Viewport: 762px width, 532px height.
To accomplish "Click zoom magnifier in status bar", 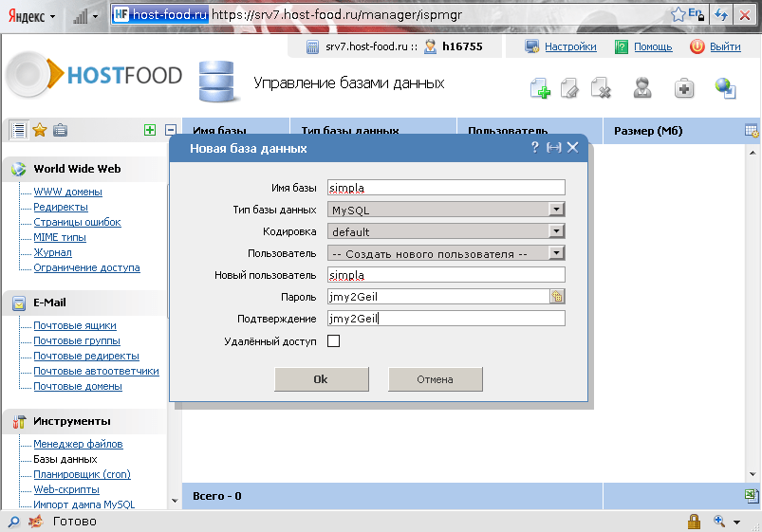I will click(x=719, y=522).
